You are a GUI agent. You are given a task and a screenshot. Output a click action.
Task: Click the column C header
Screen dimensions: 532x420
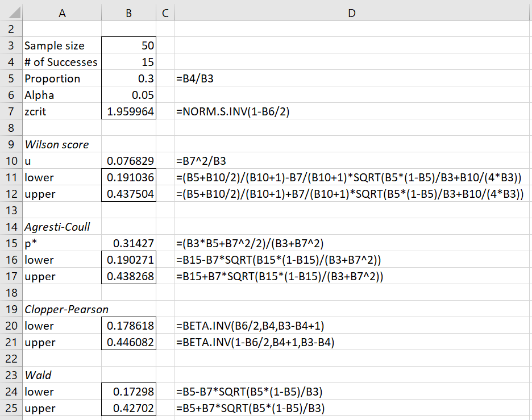(165, 13)
